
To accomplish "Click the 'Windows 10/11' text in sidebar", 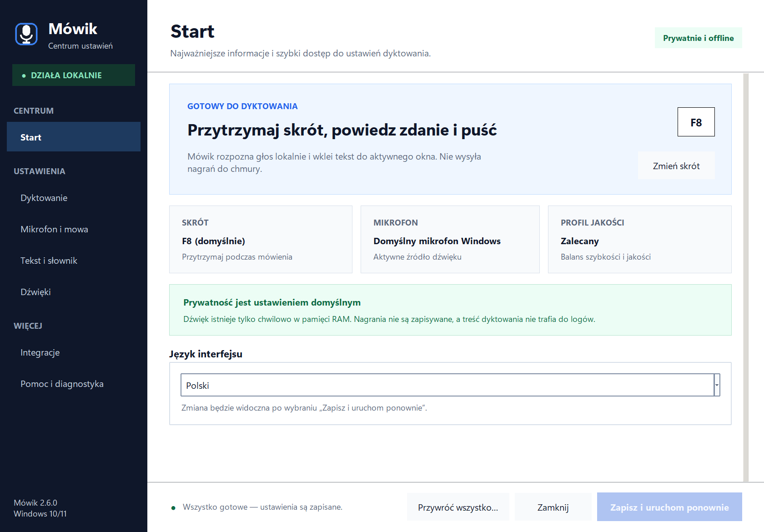I will 40,513.
